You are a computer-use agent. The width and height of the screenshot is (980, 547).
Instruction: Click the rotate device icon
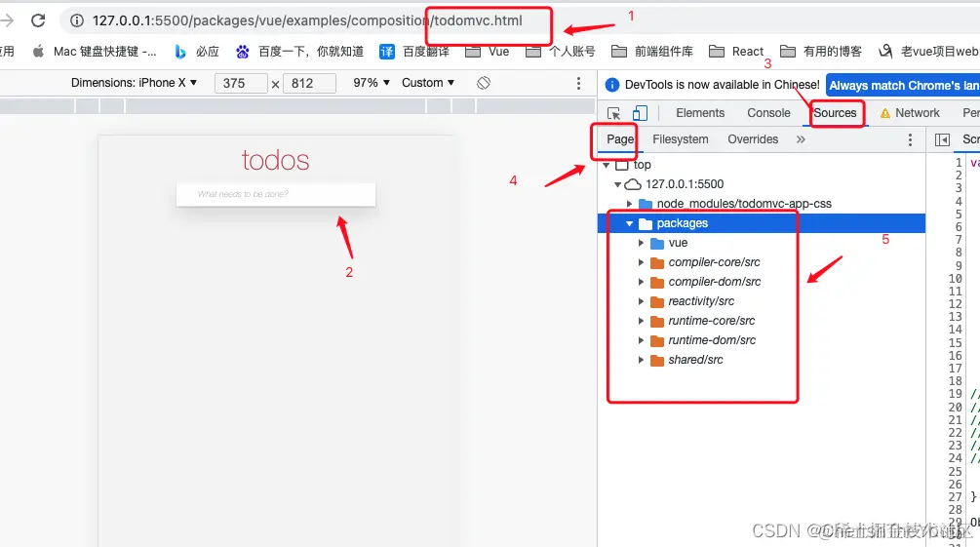(x=483, y=83)
